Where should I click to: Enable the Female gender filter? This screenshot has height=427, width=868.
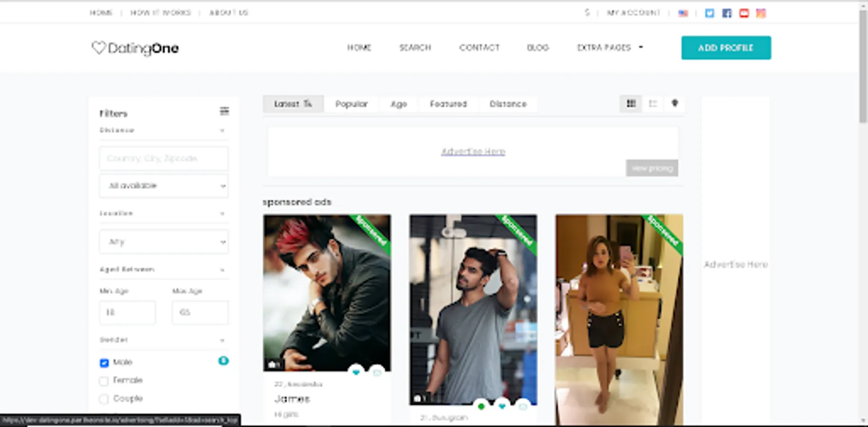(104, 381)
